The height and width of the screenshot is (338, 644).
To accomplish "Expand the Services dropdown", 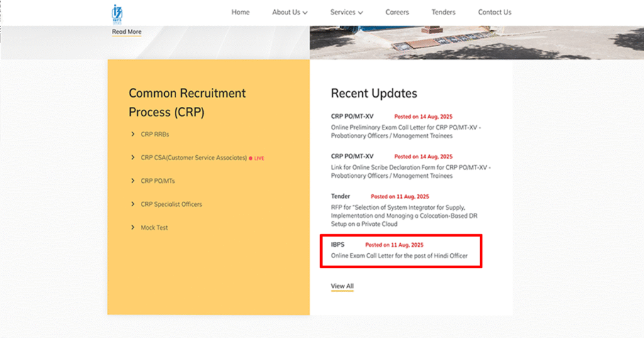I will click(x=347, y=13).
